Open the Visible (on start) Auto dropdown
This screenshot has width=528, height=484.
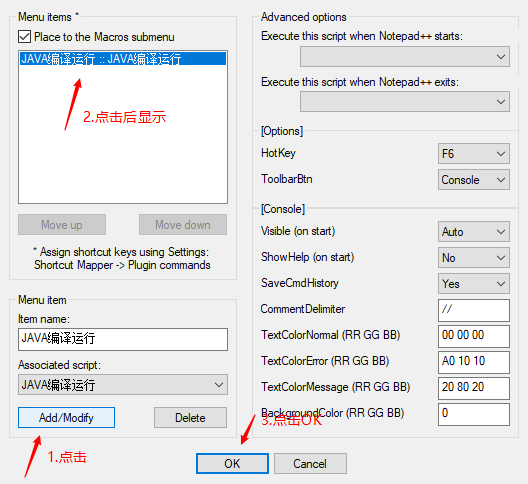click(x=473, y=231)
